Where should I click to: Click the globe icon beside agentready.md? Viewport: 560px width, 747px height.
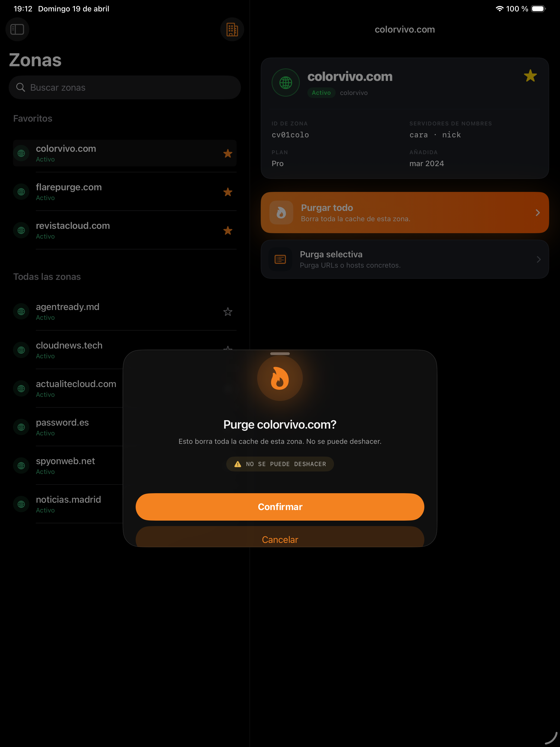click(21, 311)
